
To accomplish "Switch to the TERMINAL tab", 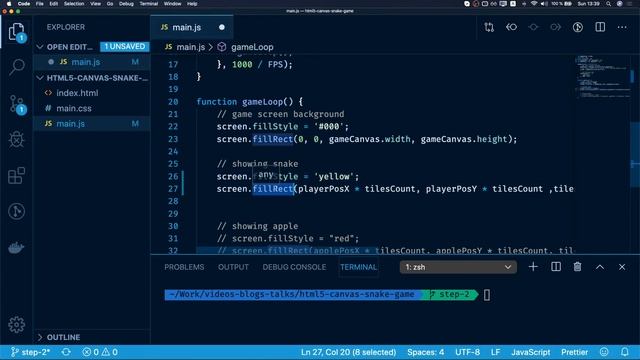I will point(358,267).
